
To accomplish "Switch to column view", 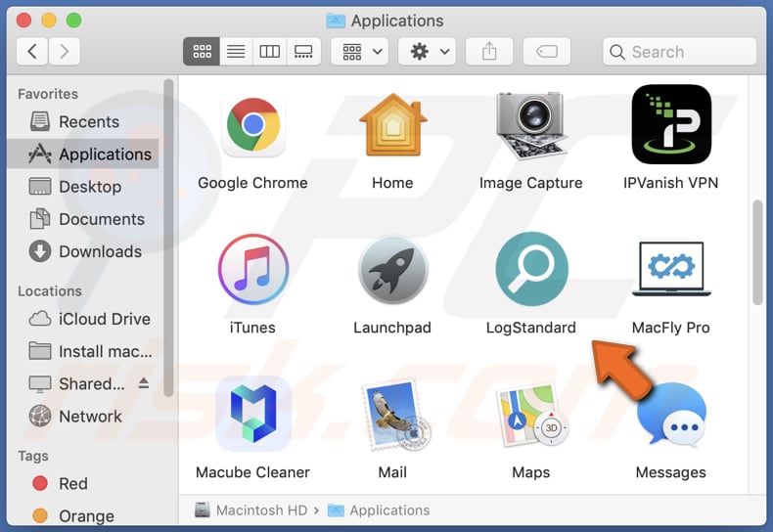I will coord(269,51).
